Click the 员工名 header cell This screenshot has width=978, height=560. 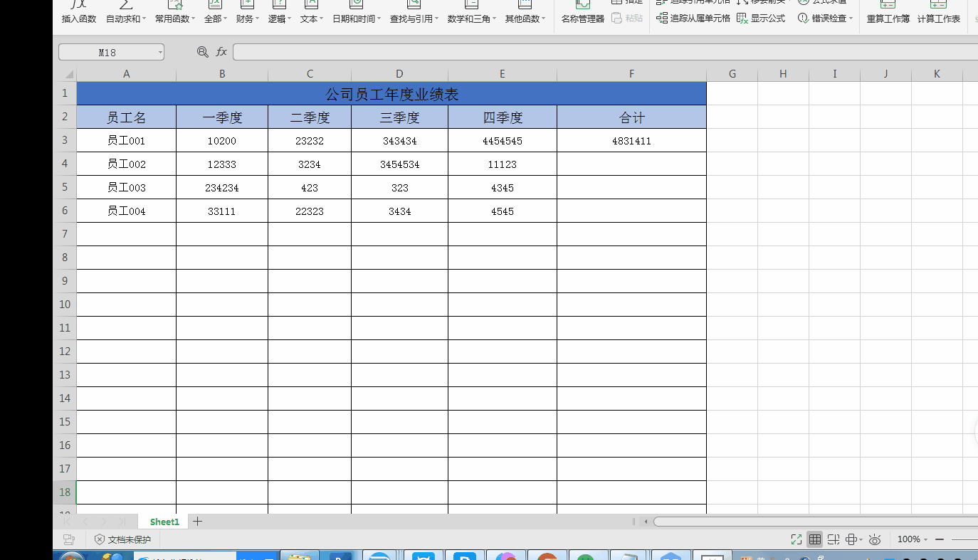(127, 117)
